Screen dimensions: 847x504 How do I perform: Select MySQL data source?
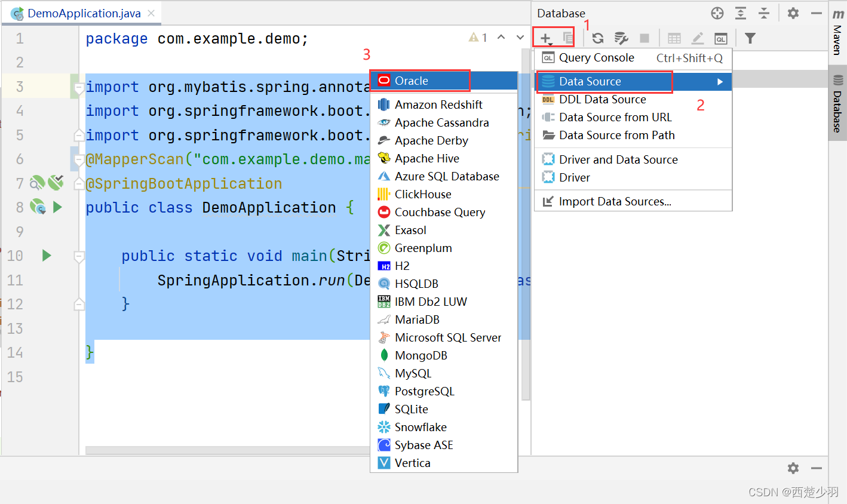(x=444, y=373)
